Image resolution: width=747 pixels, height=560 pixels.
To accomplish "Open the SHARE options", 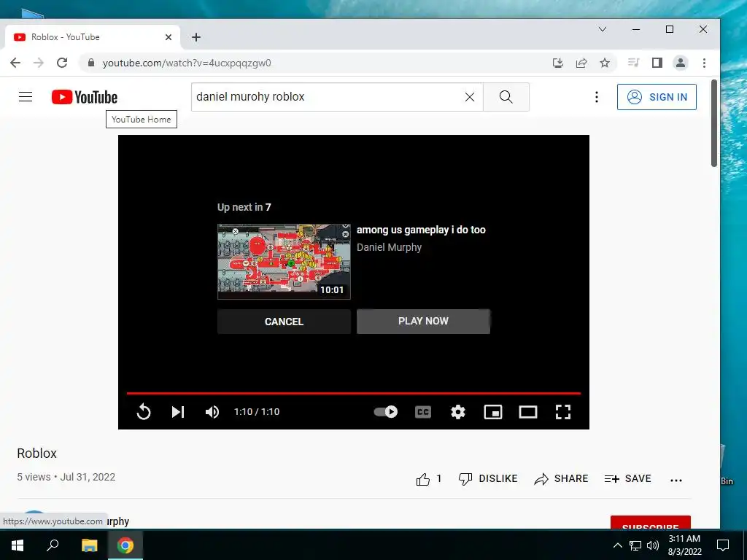I will pos(561,478).
